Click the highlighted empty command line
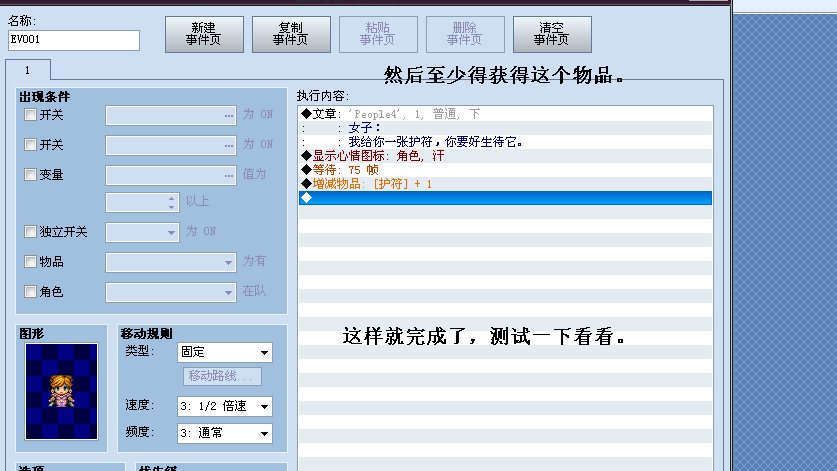Viewport: 837px width, 471px height. 505,198
